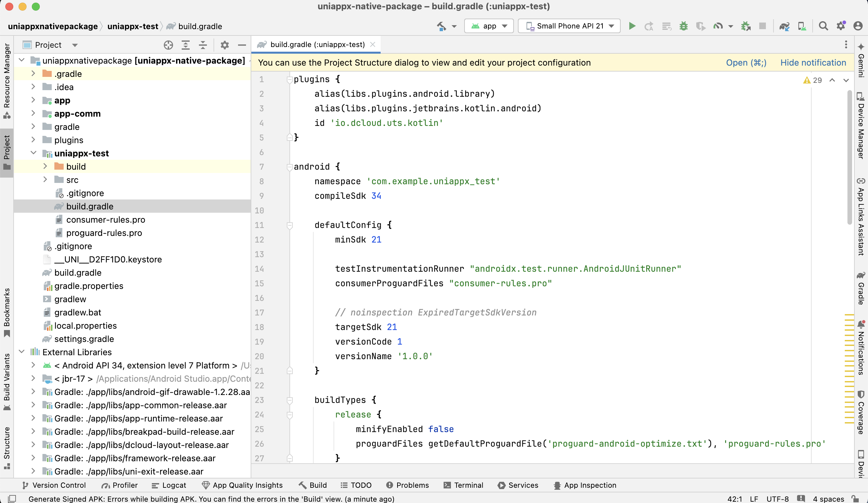Fold the plugins block at line 1
The height and width of the screenshot is (503, 868).
click(x=289, y=80)
